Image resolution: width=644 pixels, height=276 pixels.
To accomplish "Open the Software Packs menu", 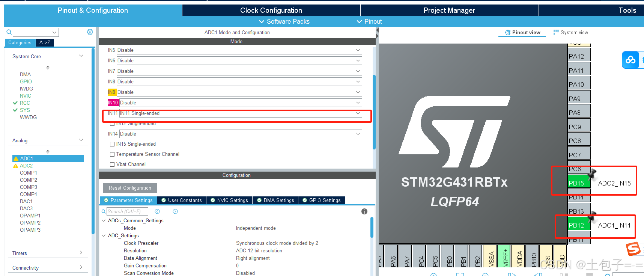I will [284, 21].
